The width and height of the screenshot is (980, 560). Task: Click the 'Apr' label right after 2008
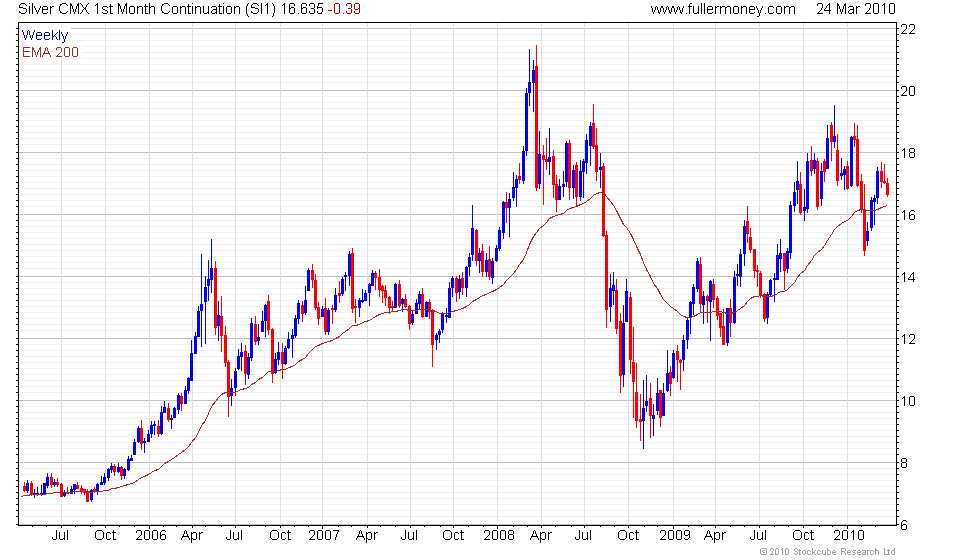pyautogui.click(x=541, y=536)
